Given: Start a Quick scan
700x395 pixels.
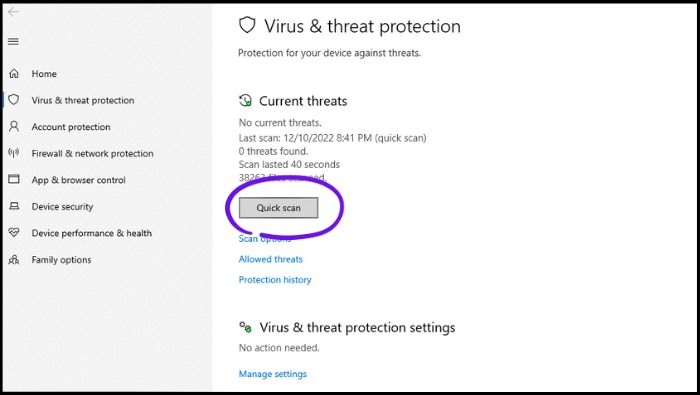Looking at the screenshot, I should (x=279, y=208).
